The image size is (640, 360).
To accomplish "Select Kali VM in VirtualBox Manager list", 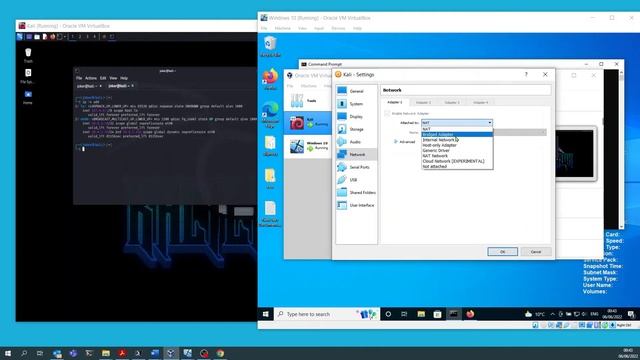I will click(308, 122).
